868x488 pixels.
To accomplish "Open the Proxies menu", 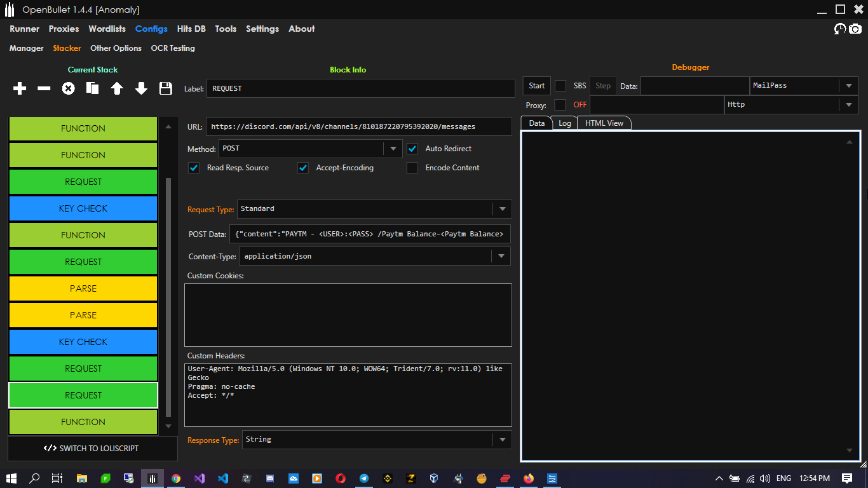I will pos(64,29).
